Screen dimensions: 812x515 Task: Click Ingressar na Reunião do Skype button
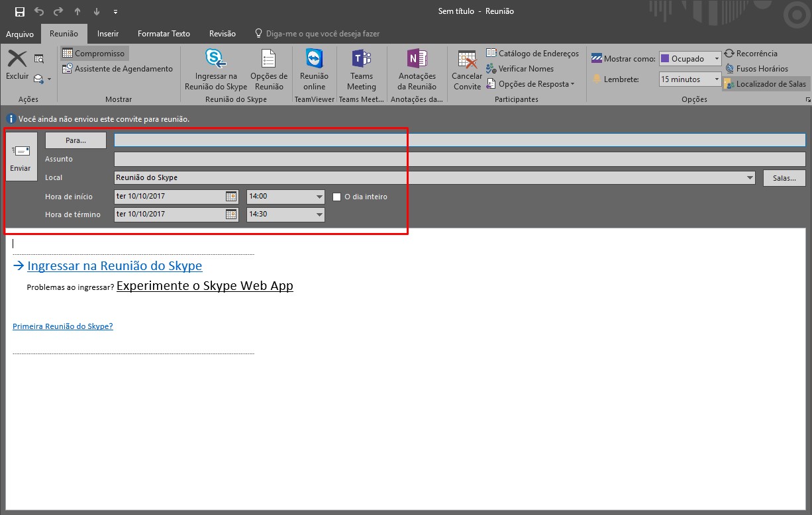[216, 70]
